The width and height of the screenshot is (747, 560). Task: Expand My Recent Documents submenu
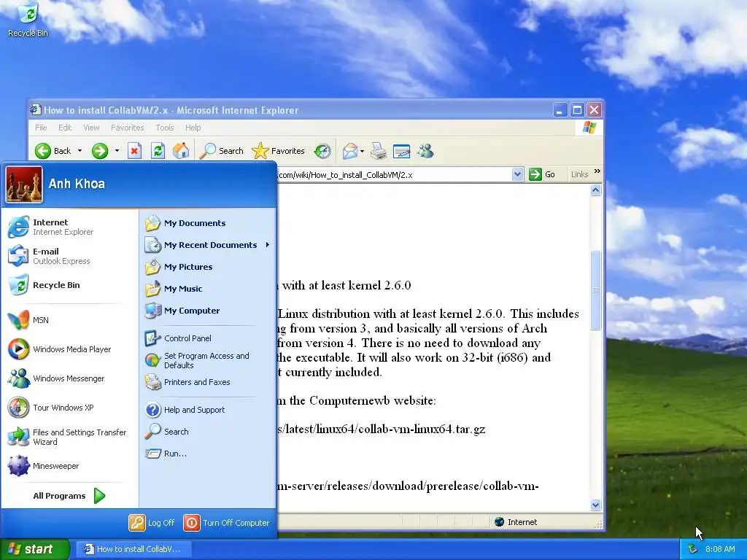[x=208, y=245]
